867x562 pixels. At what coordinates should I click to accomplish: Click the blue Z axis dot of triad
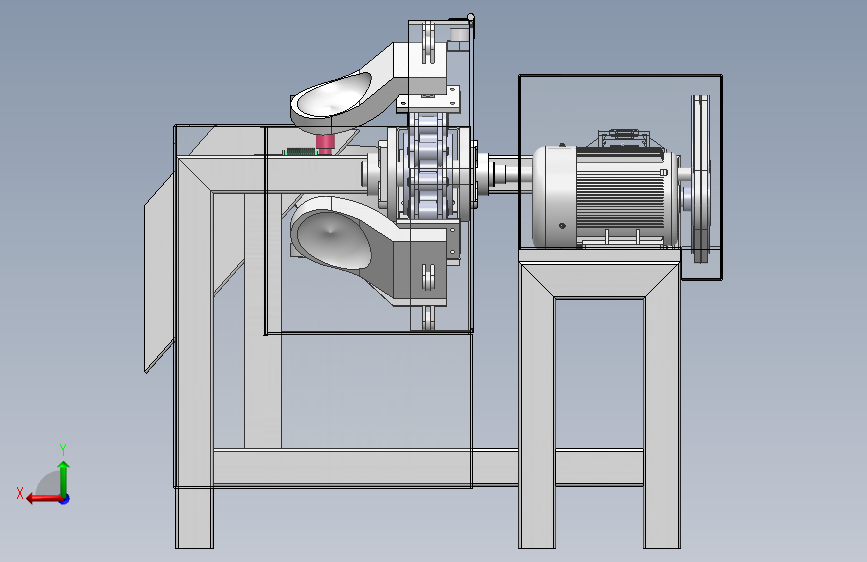click(65, 499)
